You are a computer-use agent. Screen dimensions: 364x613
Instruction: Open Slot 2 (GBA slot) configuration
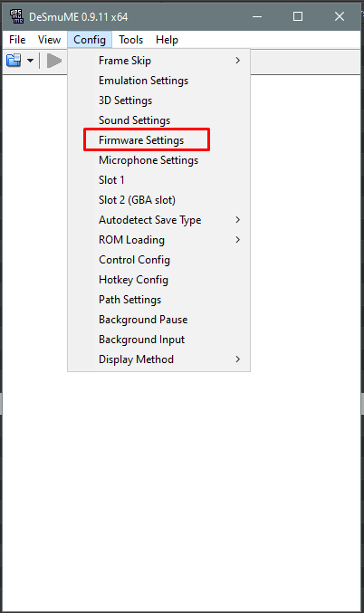click(158, 200)
